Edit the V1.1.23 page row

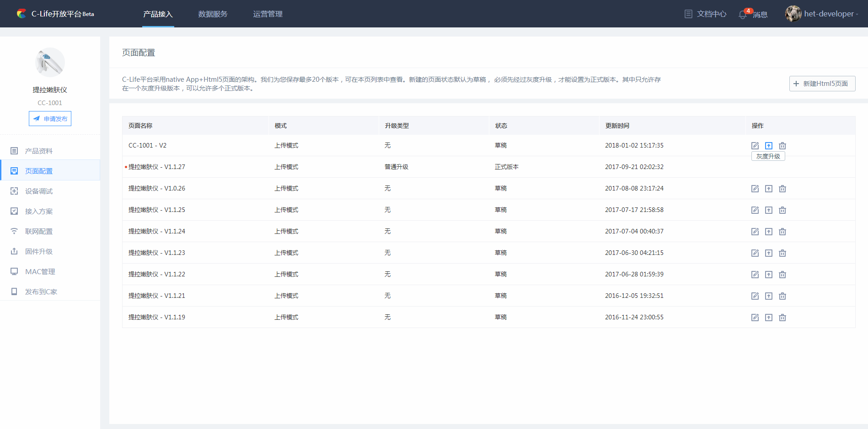click(755, 253)
